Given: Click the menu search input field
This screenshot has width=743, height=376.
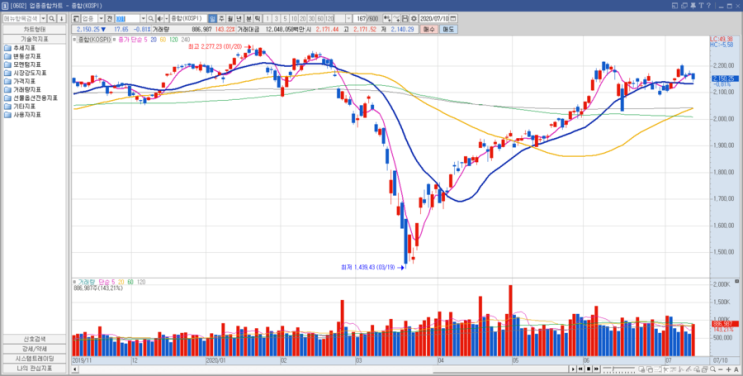Looking at the screenshot, I should pyautogui.click(x=21, y=18).
